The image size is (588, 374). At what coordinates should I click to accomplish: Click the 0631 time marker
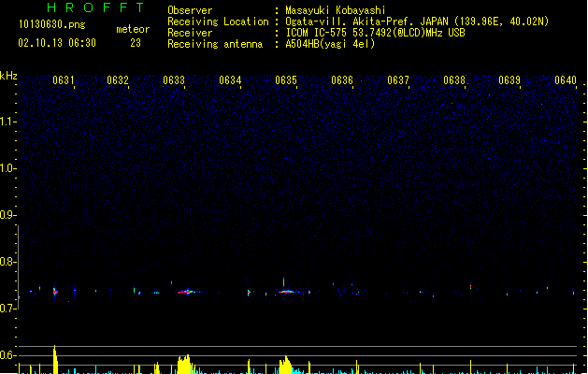coord(64,80)
